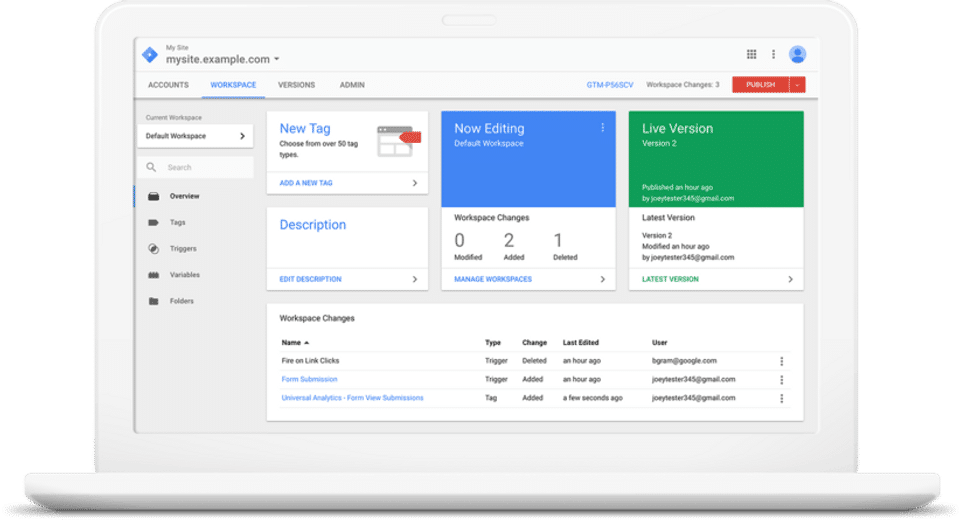Image resolution: width=960 pixels, height=520 pixels.
Task: Click the Tags label icon in sidebar
Action: pos(154,223)
